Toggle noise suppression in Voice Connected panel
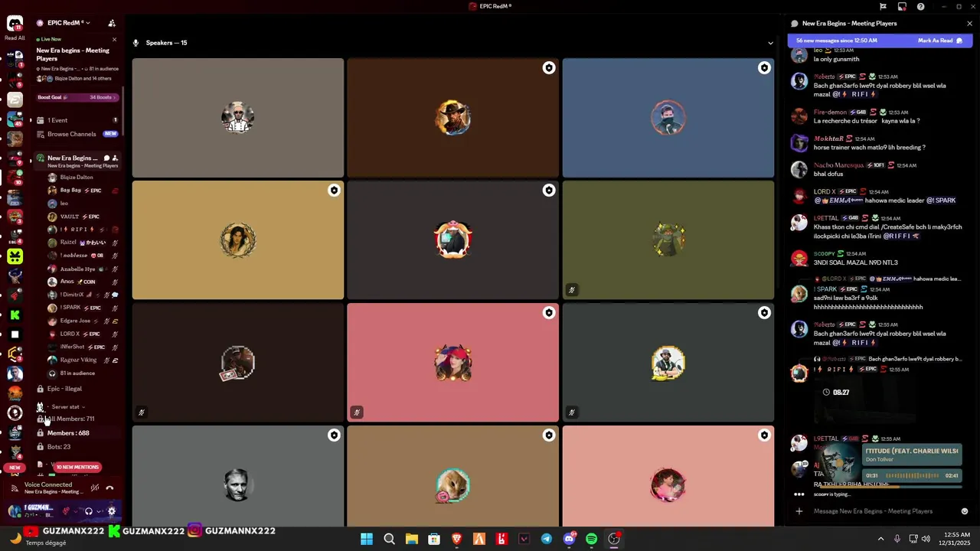980x551 pixels. tap(95, 487)
